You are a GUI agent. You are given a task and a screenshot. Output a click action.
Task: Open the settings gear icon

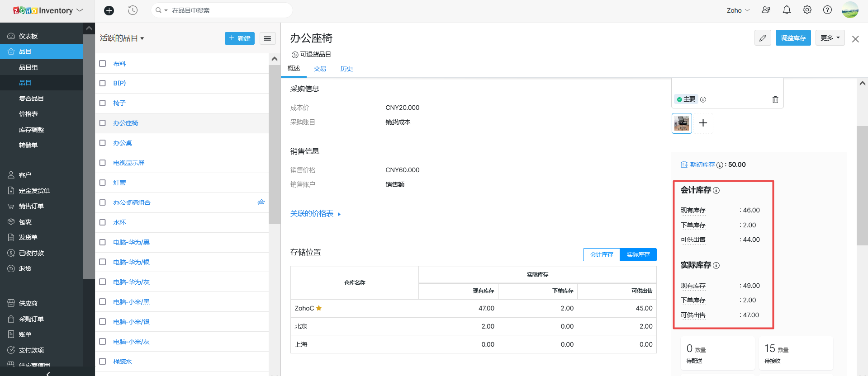click(807, 10)
